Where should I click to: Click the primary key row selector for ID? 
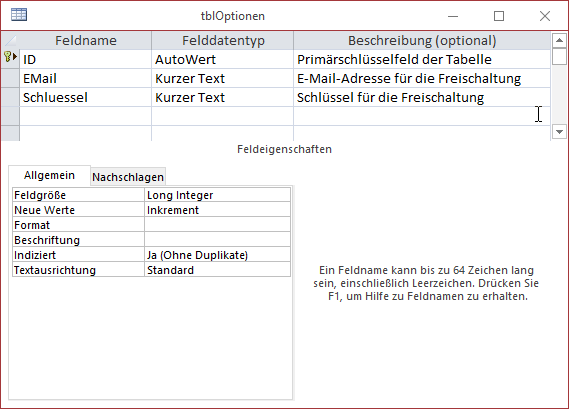click(x=10, y=59)
